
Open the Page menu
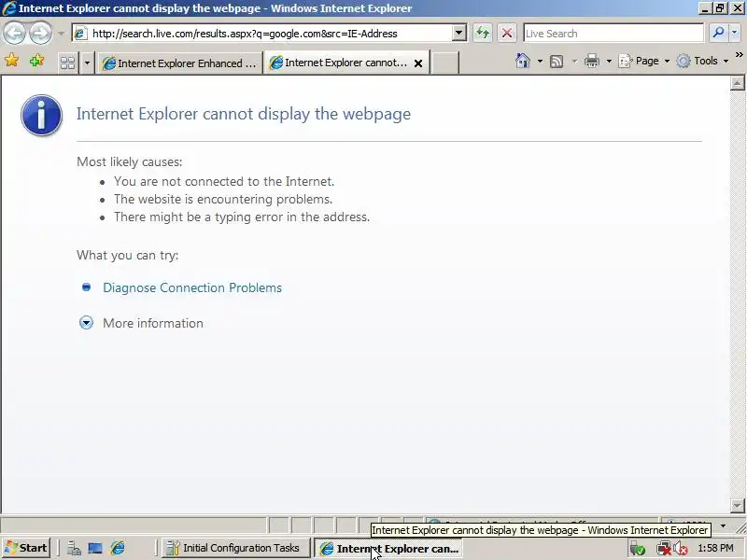point(643,61)
